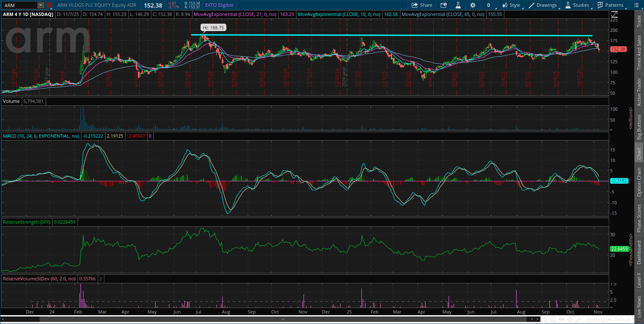Click the -0.2152 MACD value tag
This screenshot has width=644, height=324.
[x=619, y=181]
